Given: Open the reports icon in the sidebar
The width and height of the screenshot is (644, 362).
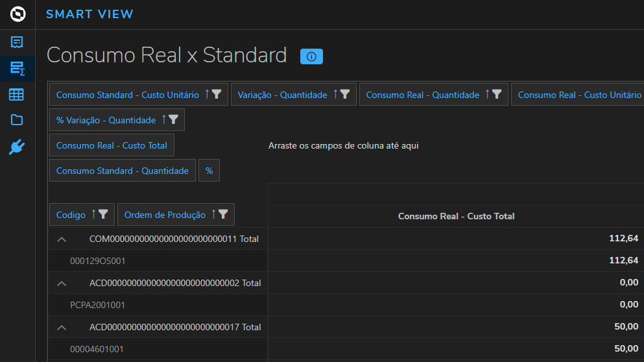Looking at the screenshot, I should 17,43.
